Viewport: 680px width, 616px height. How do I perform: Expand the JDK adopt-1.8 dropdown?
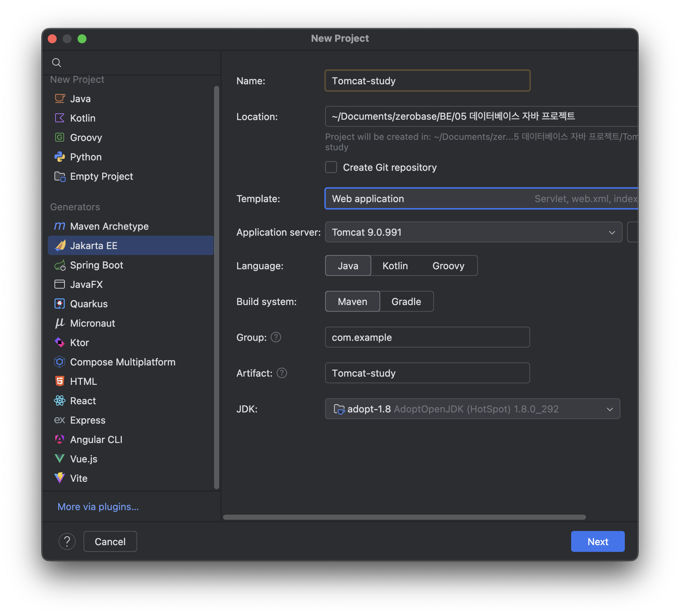[472, 409]
